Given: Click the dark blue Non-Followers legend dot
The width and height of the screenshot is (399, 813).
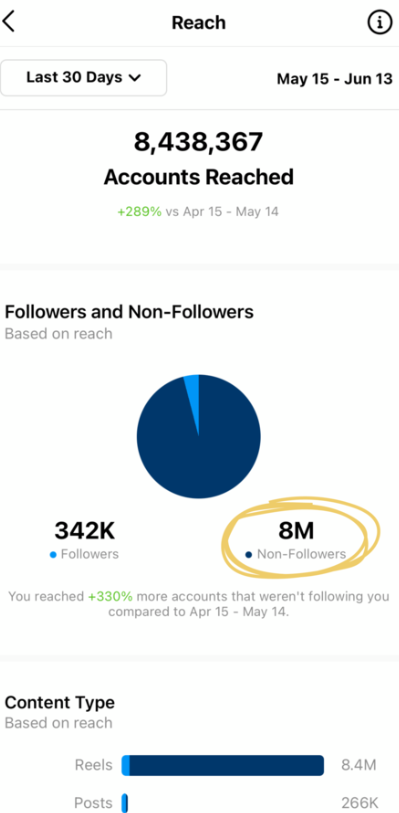Looking at the screenshot, I should pyautogui.click(x=249, y=555).
